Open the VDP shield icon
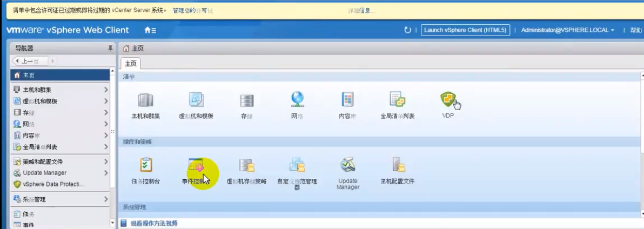Viewport: 644px width, 229px height. 448,99
